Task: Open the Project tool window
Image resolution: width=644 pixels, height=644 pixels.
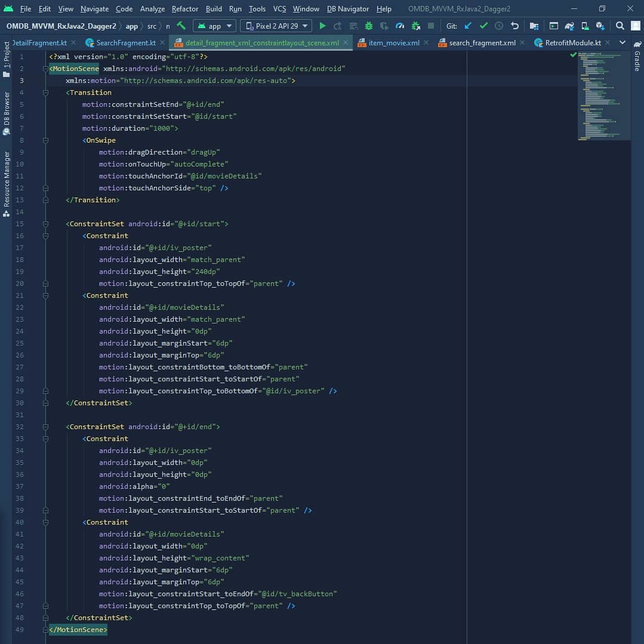Action: (6, 59)
